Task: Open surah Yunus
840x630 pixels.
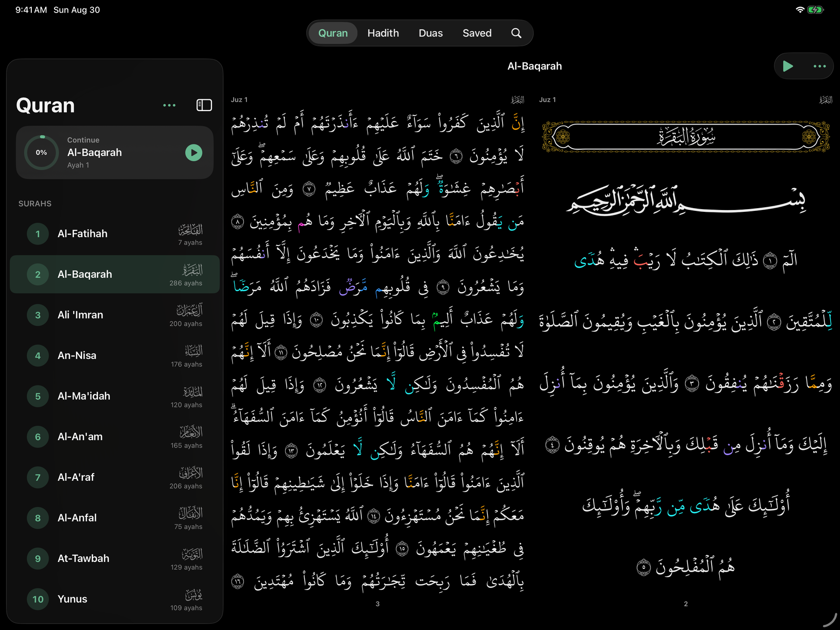Action: 115,599
